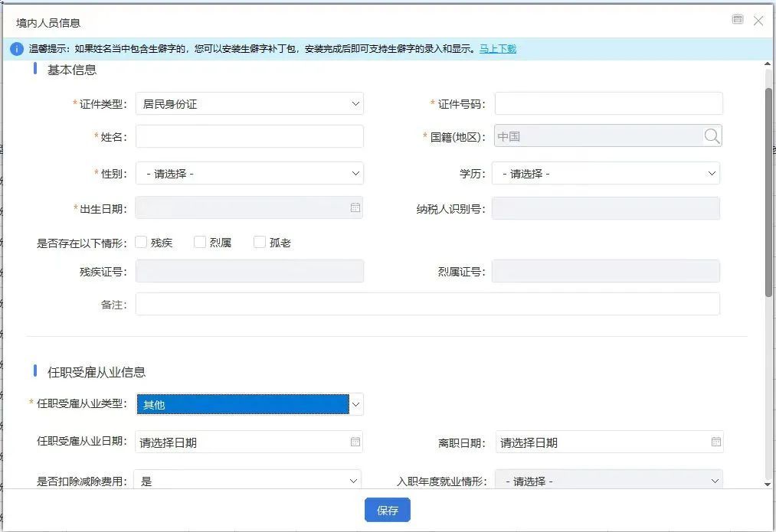Click the 烈属证号 field
776x532 pixels.
[606, 271]
